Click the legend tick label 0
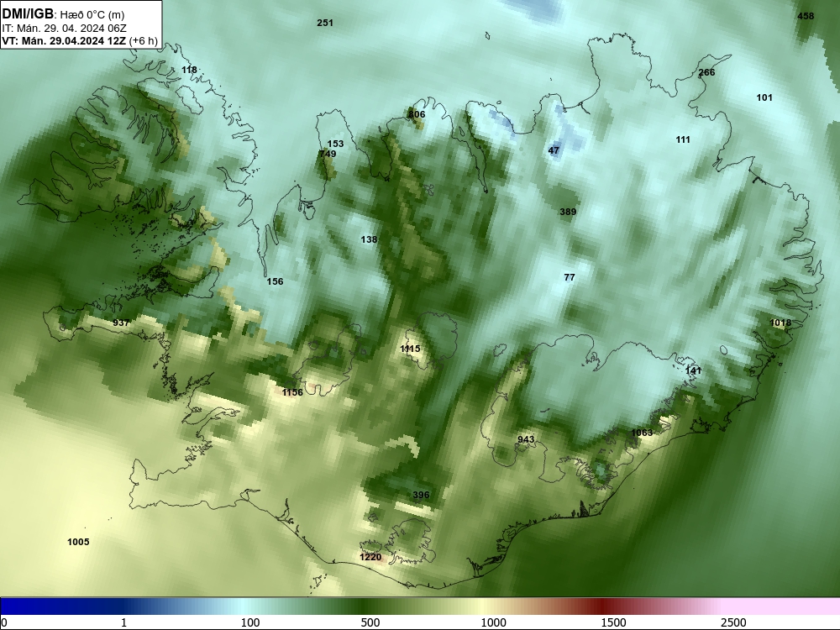This screenshot has width=840, height=630. [5, 622]
